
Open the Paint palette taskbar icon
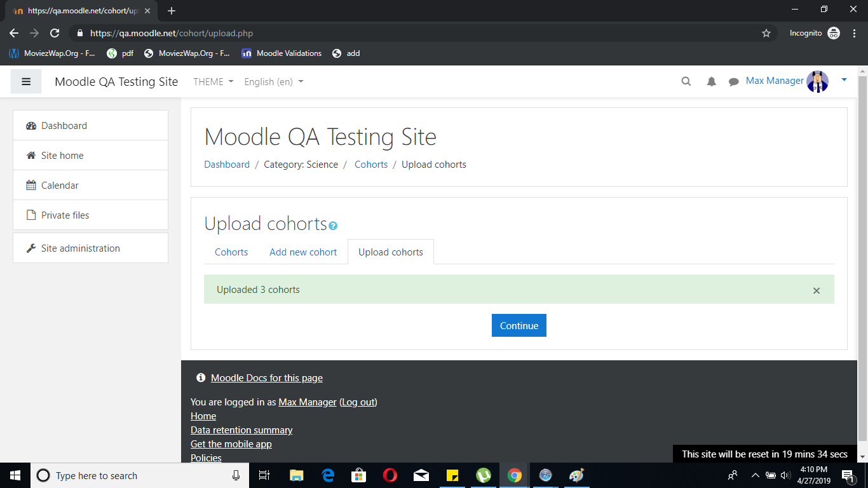pyautogui.click(x=576, y=475)
